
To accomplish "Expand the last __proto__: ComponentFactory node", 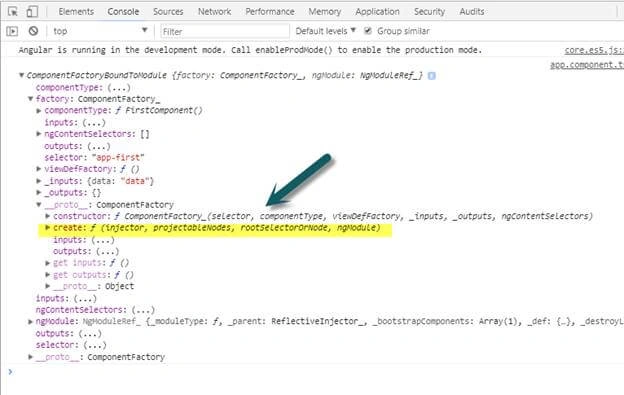I will click(30, 357).
